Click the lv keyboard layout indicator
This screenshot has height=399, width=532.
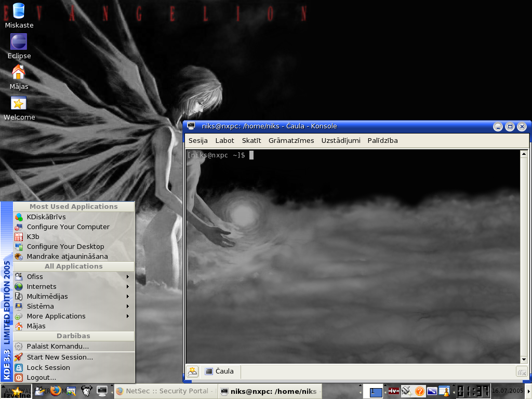tap(394, 391)
